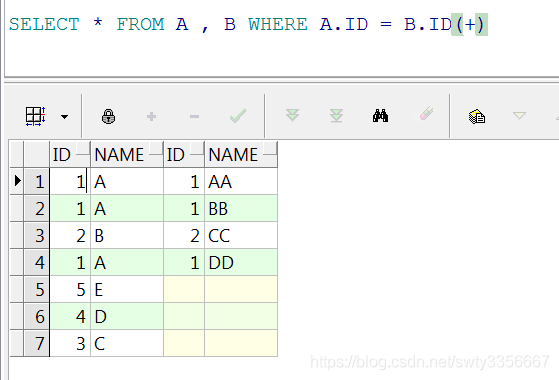559x380 pixels.
Task: Select row number 5 header
Action: click(37, 289)
